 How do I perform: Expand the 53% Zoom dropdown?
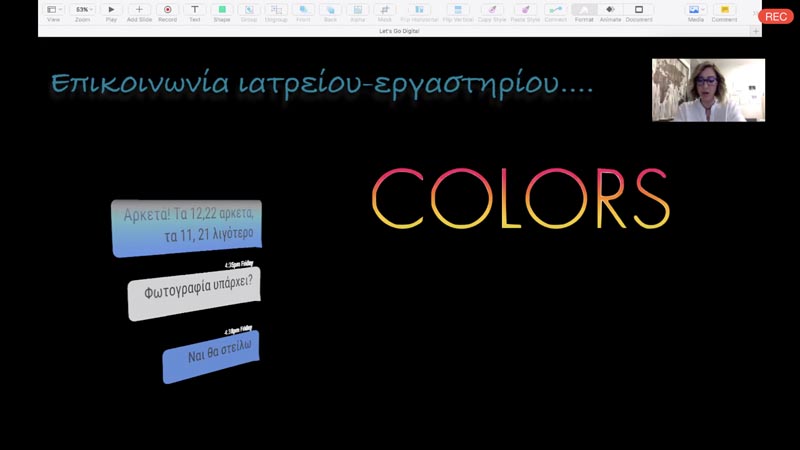(x=83, y=10)
